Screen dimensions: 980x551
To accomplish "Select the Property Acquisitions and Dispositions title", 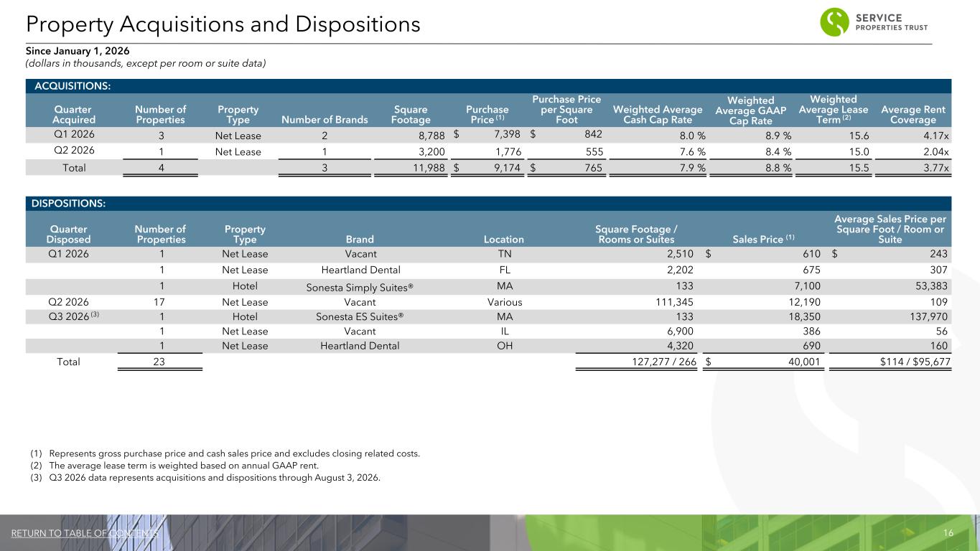I will pos(223,24).
